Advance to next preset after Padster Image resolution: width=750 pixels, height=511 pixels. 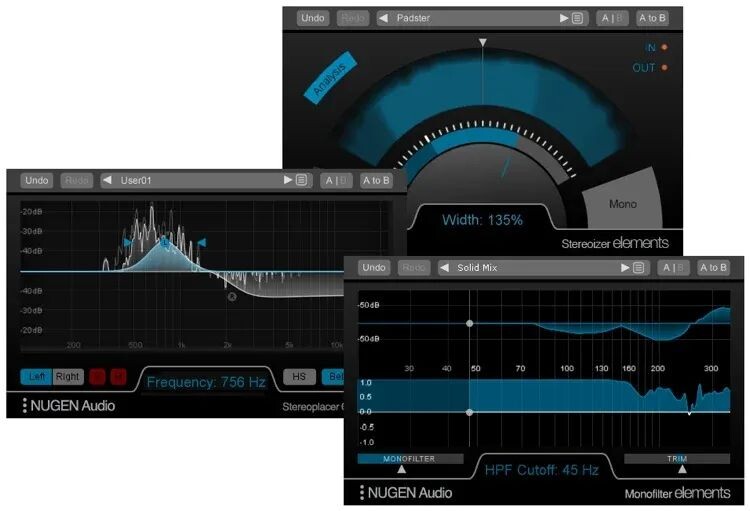point(563,18)
